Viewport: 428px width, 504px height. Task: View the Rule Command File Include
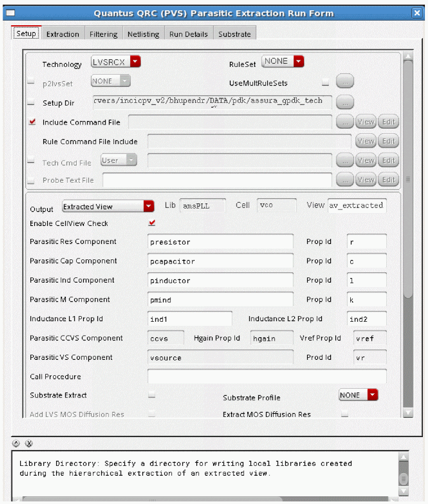pos(366,141)
